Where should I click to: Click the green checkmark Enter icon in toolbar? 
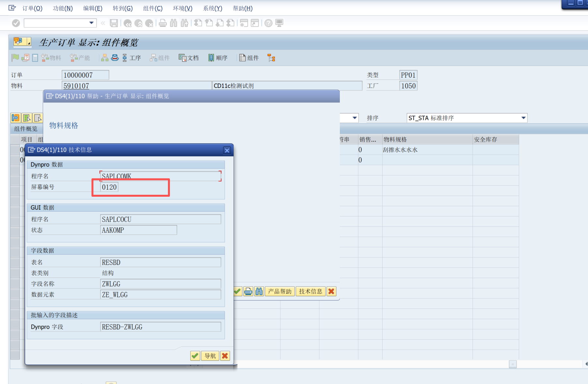coord(16,23)
